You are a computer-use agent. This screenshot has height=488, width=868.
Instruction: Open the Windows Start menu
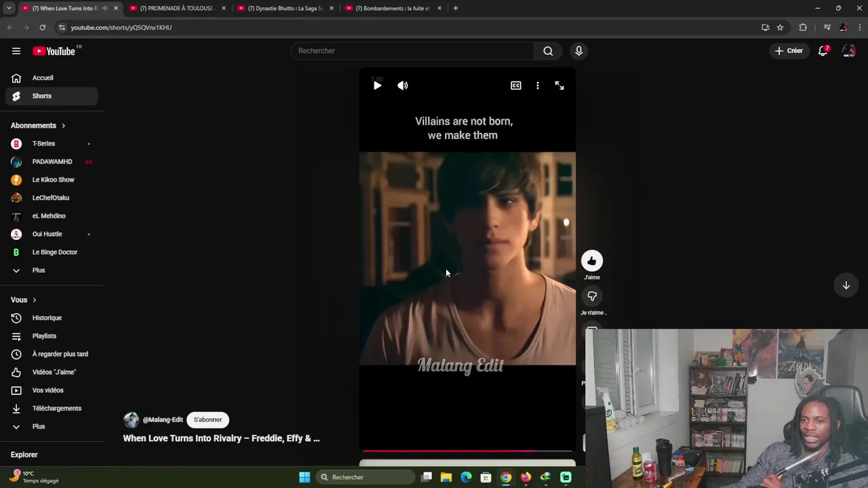tap(304, 477)
